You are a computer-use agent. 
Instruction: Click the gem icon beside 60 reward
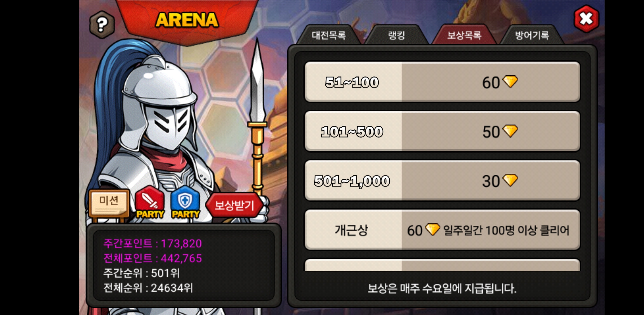510,82
